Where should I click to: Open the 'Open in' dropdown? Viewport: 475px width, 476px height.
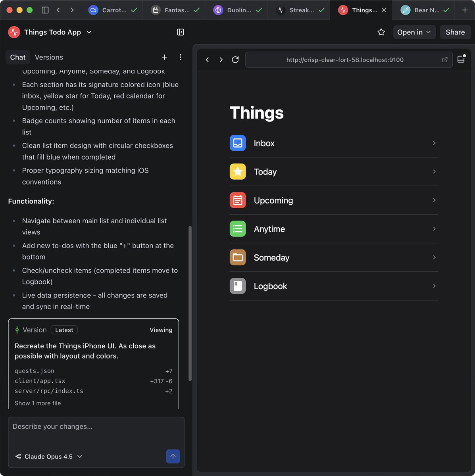tap(414, 32)
